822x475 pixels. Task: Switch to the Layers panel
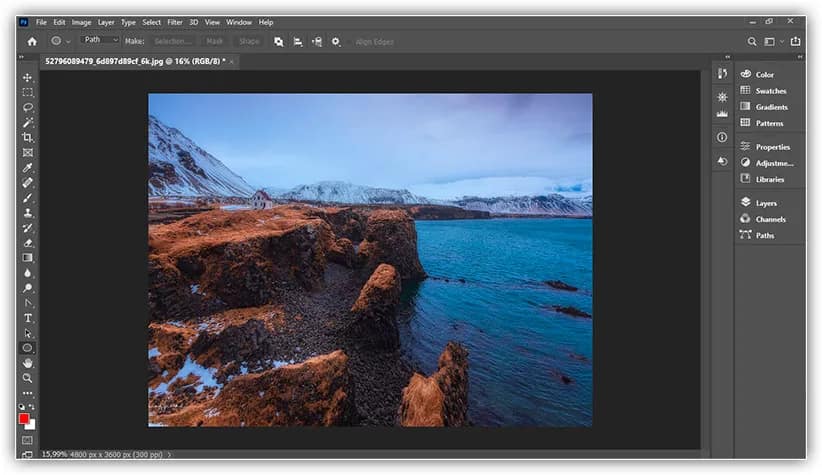[x=766, y=203]
